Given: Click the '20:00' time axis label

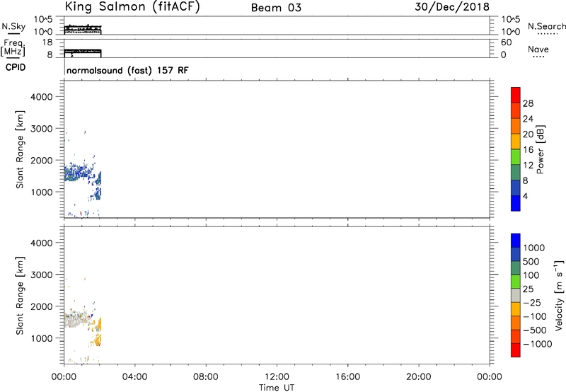Looking at the screenshot, I should coord(419,377).
